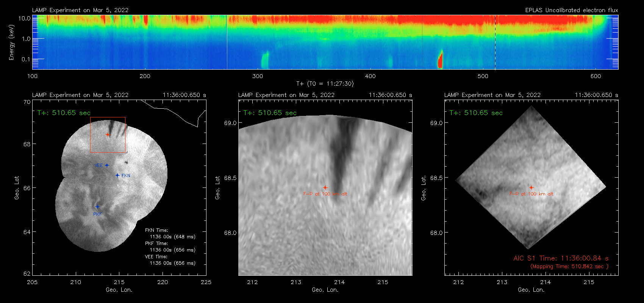
Task: Click the '11:36:00.650 s' timestamp above left panel
Action: 184,95
